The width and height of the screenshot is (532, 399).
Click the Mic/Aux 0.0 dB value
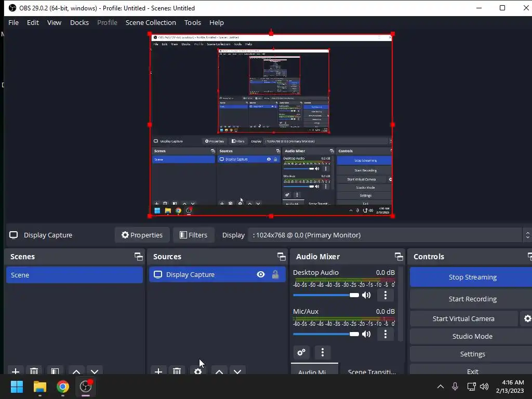[385, 312]
